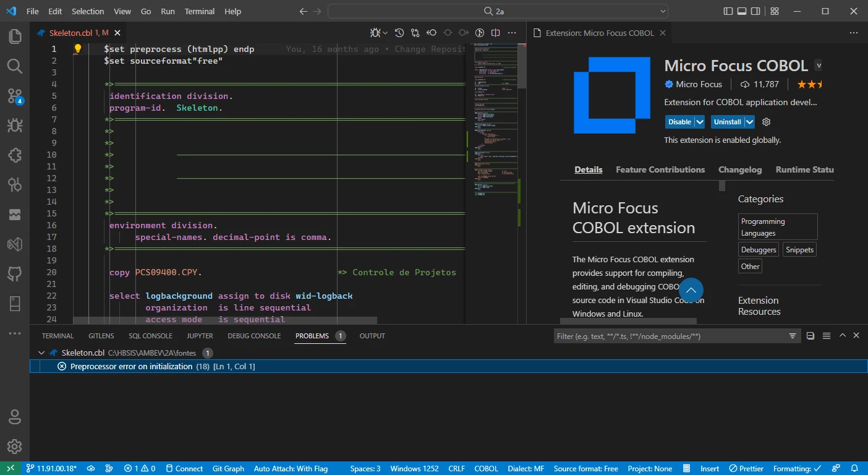Screen dimensions: 868x475
Task: Click the editor horizontal scrollbar
Action: [225, 320]
